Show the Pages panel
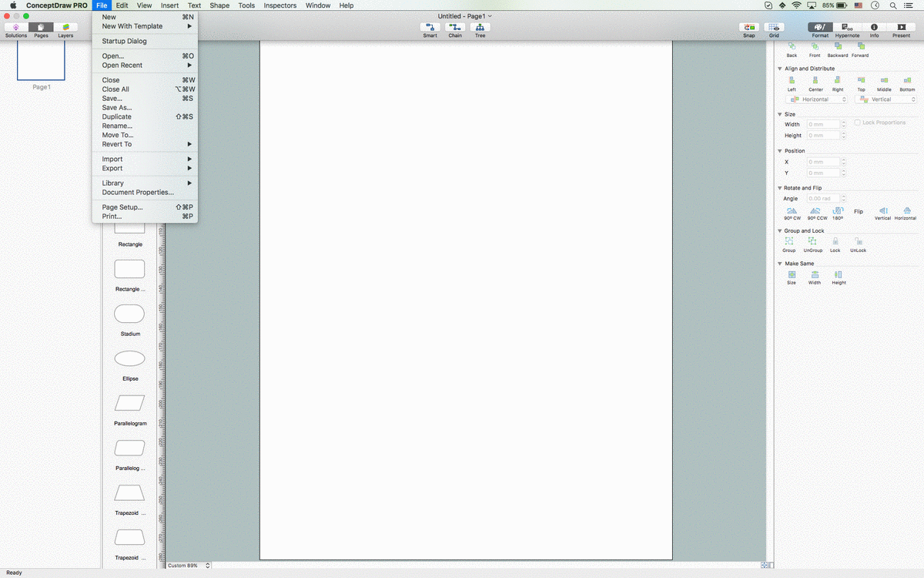The image size is (924, 578). pyautogui.click(x=41, y=28)
